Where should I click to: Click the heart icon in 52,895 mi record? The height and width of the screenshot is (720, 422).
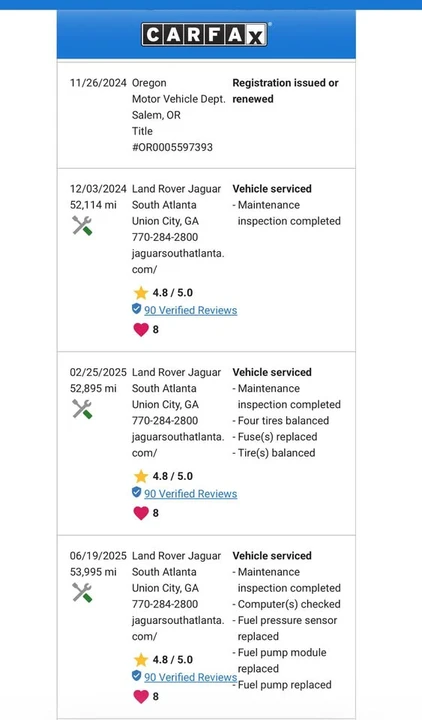click(x=141, y=513)
